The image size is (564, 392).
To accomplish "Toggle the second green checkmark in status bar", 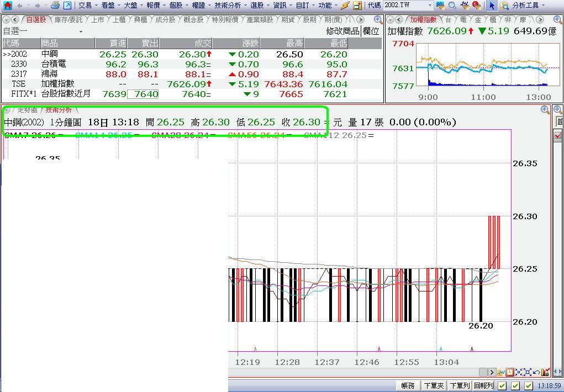I will pos(515,386).
